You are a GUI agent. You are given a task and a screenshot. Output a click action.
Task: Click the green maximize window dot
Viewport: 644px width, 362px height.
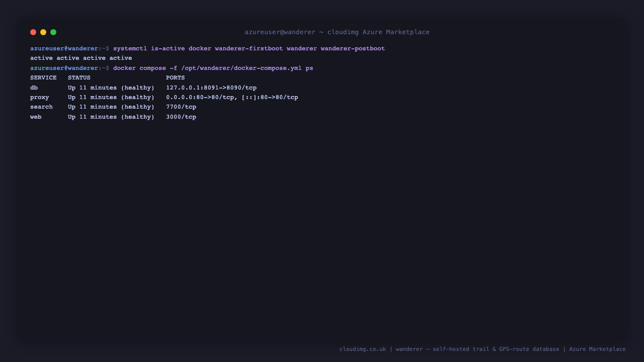pyautogui.click(x=53, y=32)
